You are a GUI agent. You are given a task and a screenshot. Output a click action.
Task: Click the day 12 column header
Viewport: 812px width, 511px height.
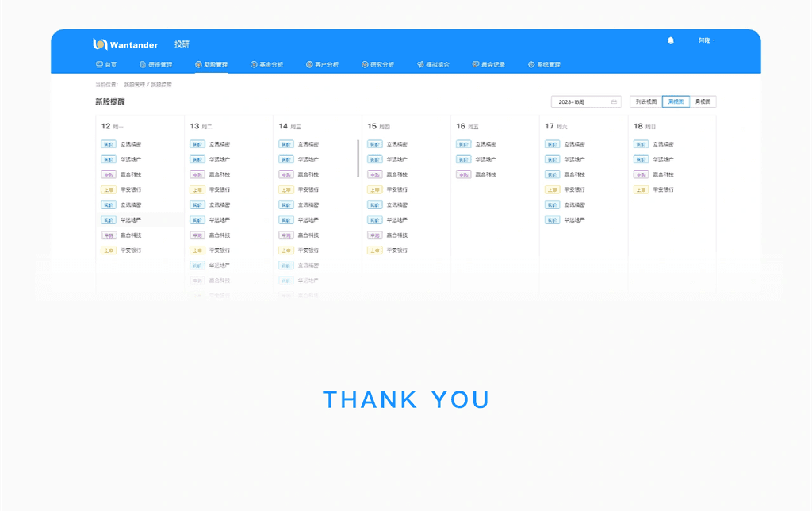(113, 126)
